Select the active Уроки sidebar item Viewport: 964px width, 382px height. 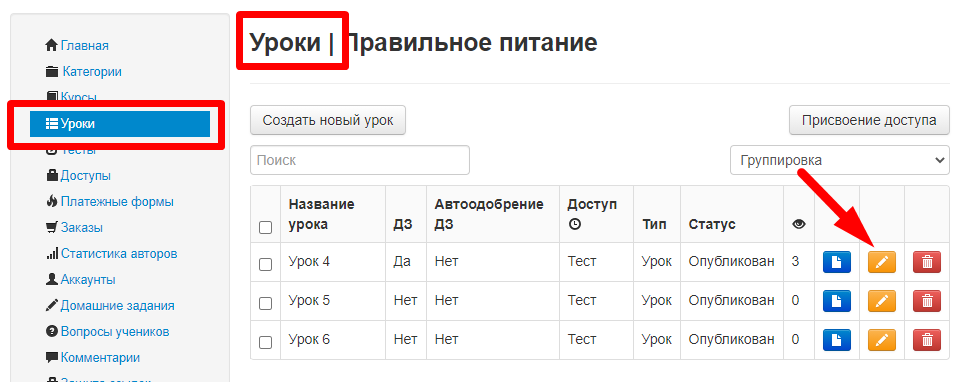coord(120,124)
